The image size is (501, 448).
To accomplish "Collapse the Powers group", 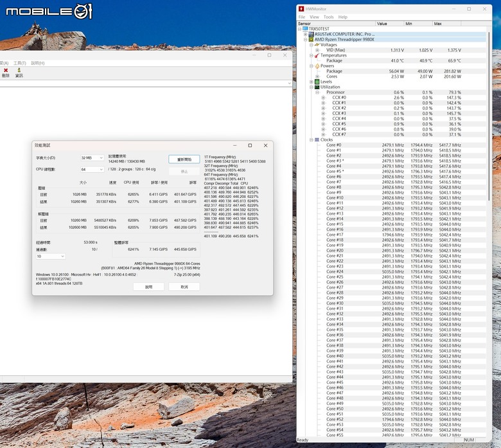I will pos(312,66).
